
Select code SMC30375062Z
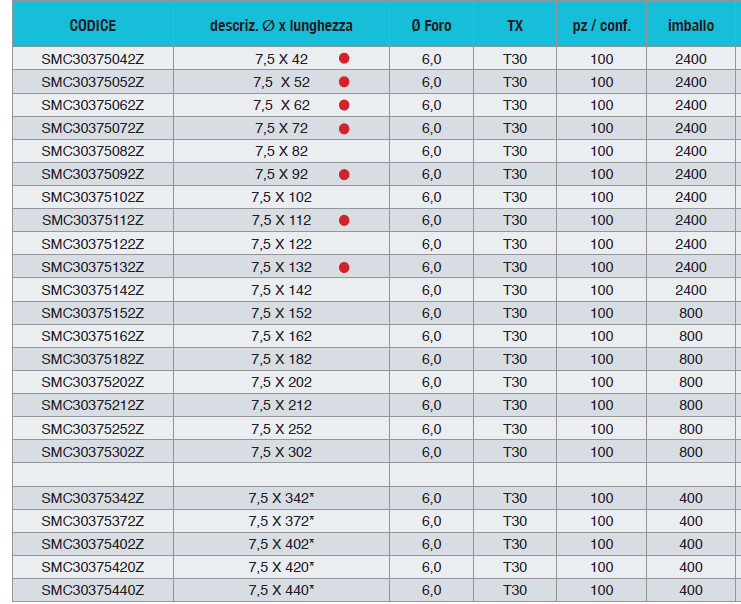pos(93,105)
